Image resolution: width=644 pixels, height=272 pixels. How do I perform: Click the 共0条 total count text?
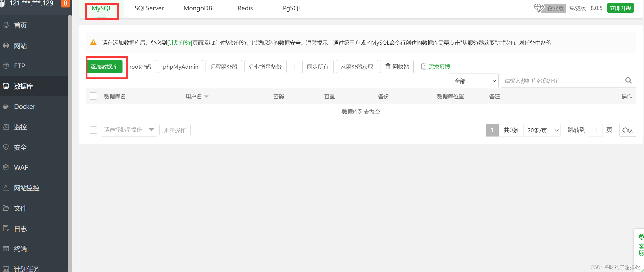pyautogui.click(x=511, y=130)
